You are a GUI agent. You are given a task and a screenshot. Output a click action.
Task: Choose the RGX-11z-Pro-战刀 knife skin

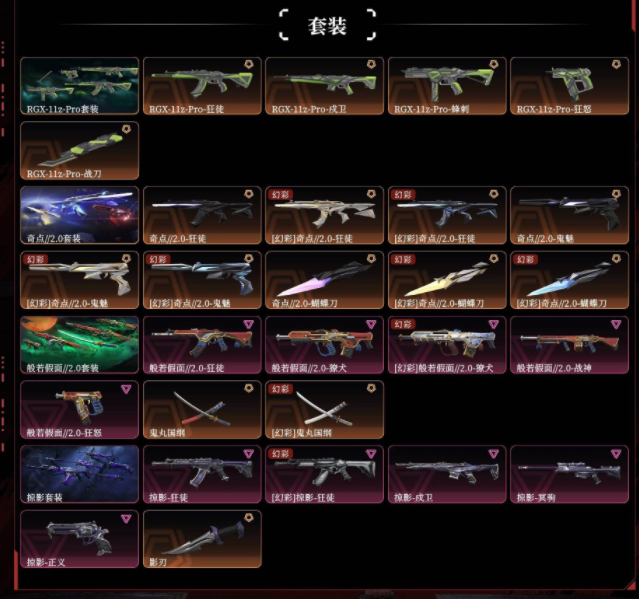pyautogui.click(x=79, y=151)
